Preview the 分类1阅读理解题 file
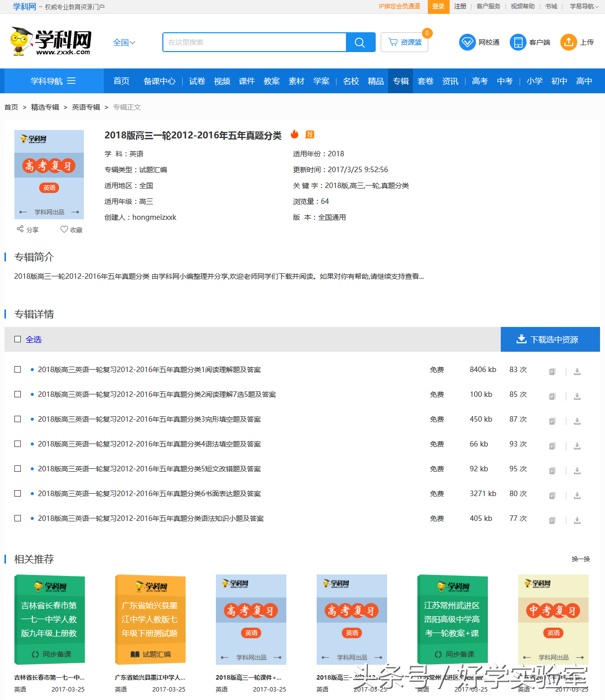The width and height of the screenshot is (605, 700). coord(552,372)
